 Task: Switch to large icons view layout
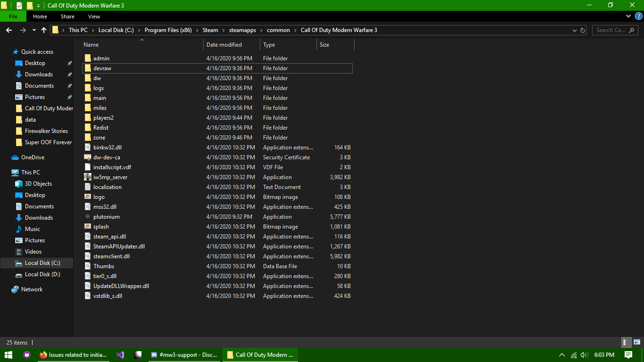point(637,343)
